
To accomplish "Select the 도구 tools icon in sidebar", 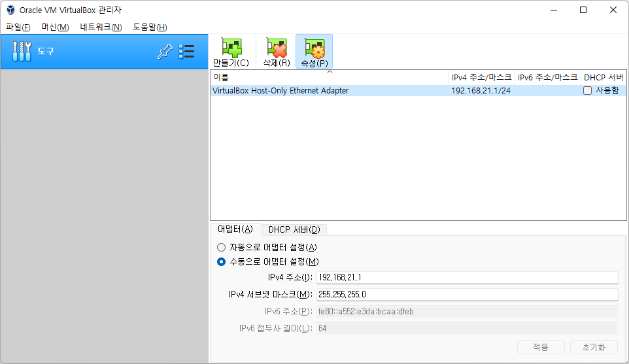I will coord(22,52).
